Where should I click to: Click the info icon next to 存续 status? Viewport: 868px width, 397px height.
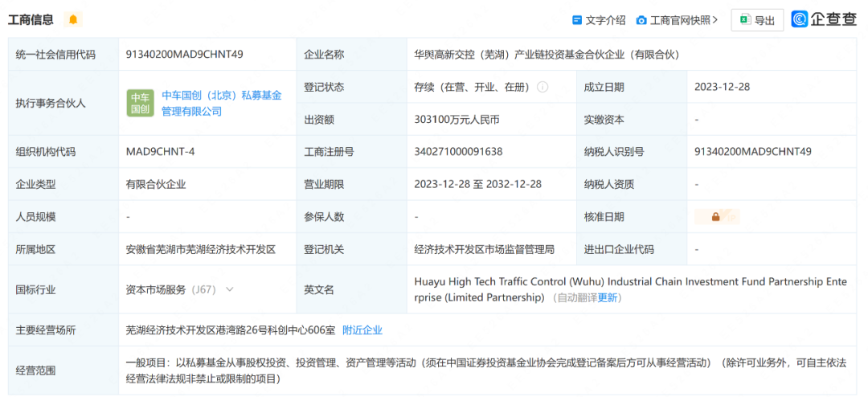coord(542,87)
